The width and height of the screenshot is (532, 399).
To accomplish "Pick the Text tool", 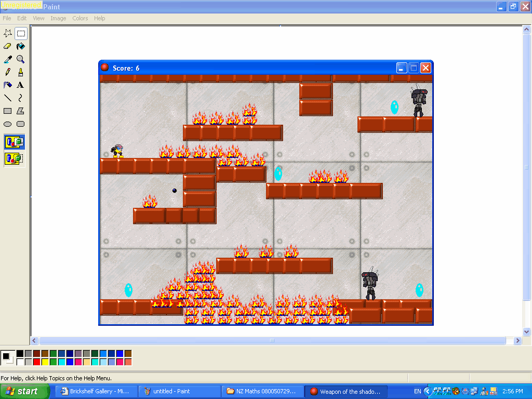I will click(21, 85).
